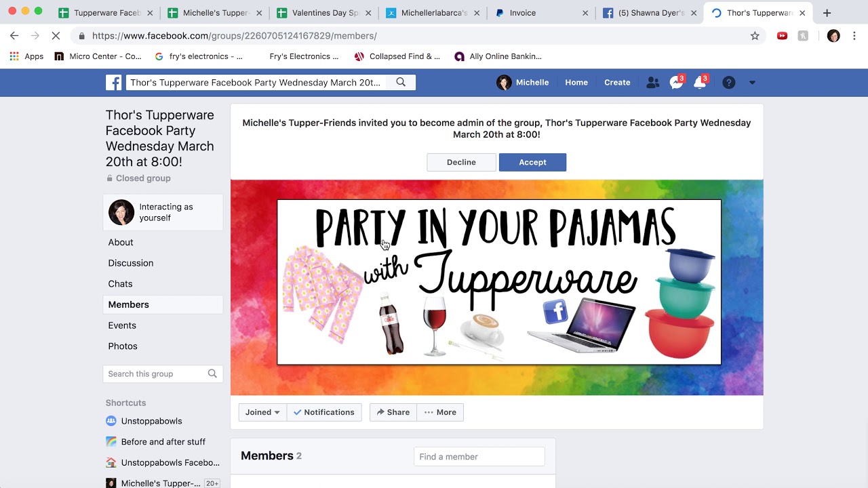Click the address bar URL
Image resolution: width=868 pixels, height=488 pixels.
click(x=235, y=36)
